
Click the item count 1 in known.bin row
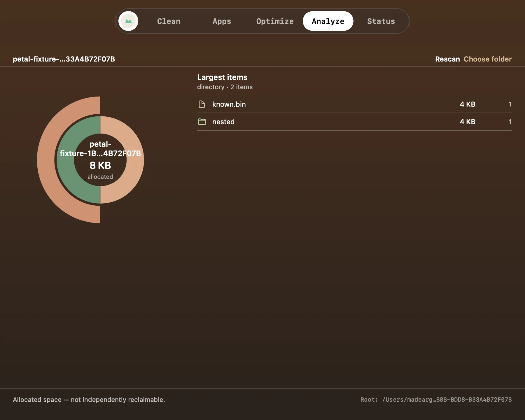pyautogui.click(x=510, y=104)
